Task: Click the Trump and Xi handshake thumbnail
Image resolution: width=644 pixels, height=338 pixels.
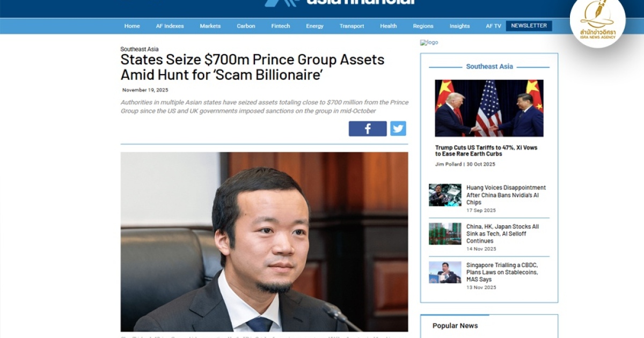Action: pyautogui.click(x=489, y=108)
